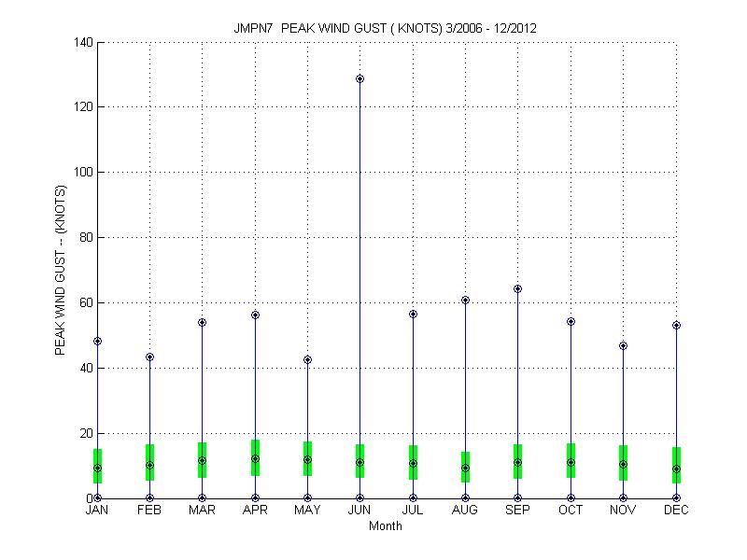Click the NOV minimum marker at zero
The height and width of the screenshot is (560, 747).
coord(623,498)
